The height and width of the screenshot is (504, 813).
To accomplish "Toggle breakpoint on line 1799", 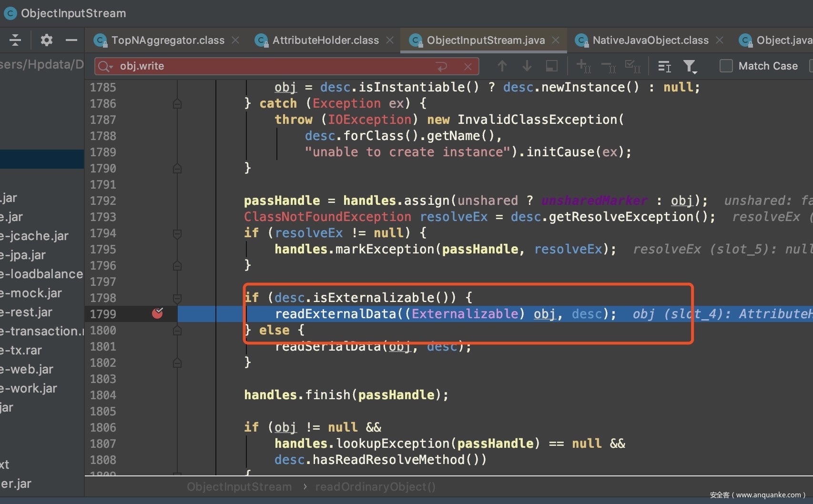I will click(157, 313).
